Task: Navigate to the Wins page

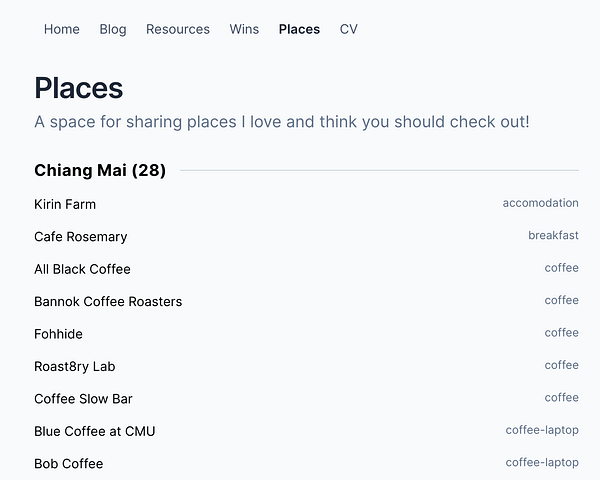Action: tap(244, 29)
